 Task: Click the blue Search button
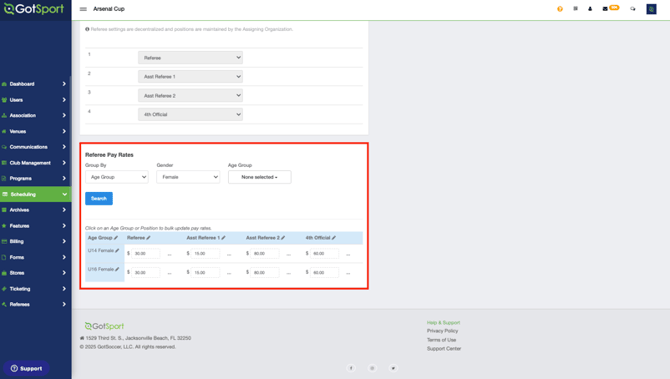[99, 198]
